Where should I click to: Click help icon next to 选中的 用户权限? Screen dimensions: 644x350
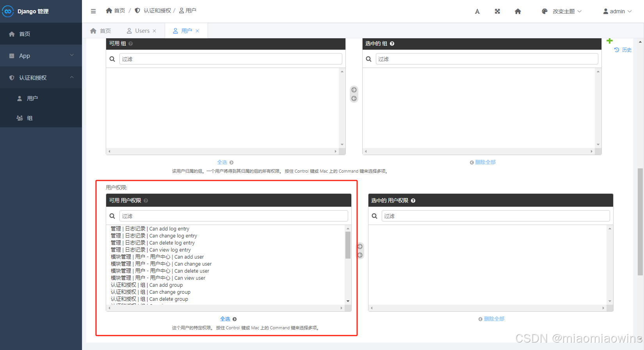413,201
